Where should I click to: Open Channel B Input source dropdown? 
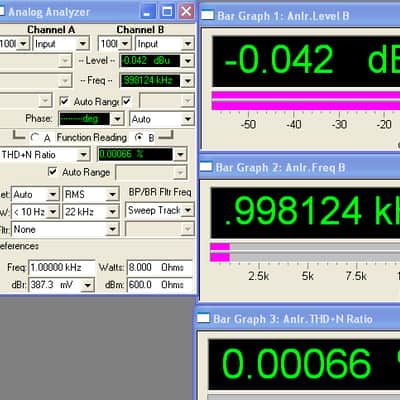point(188,44)
